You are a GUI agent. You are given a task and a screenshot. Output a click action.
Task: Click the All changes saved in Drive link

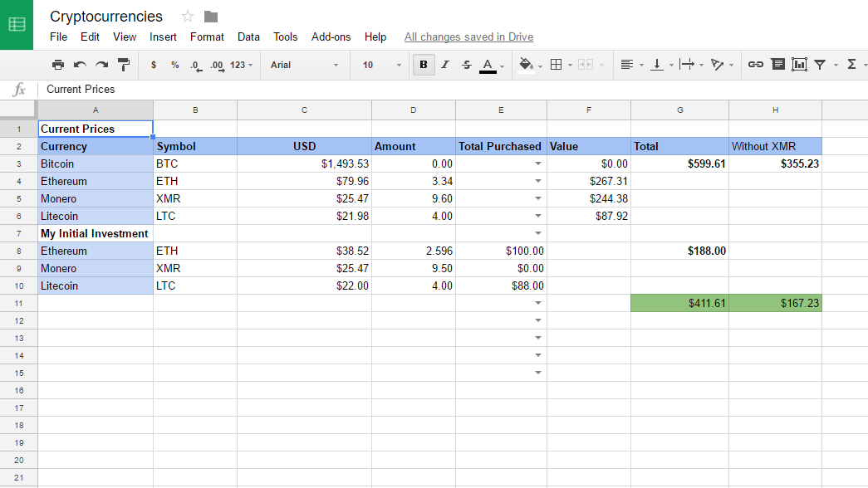click(x=468, y=37)
